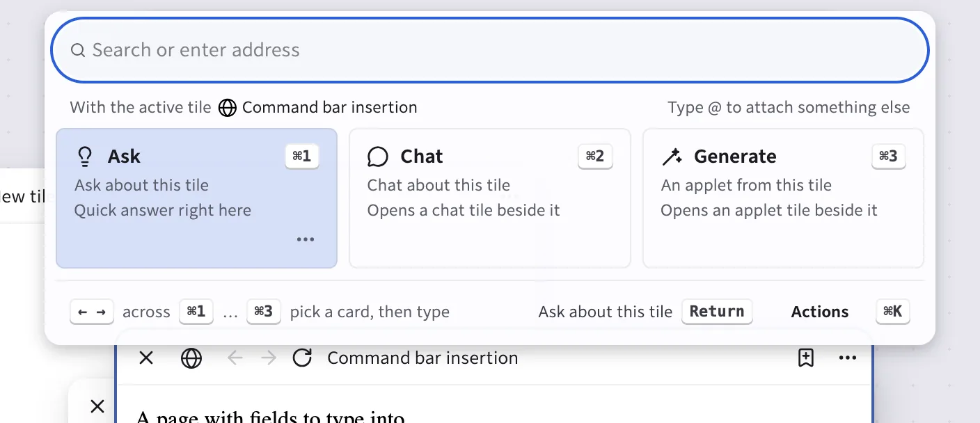Select the Ask card

coord(196,198)
